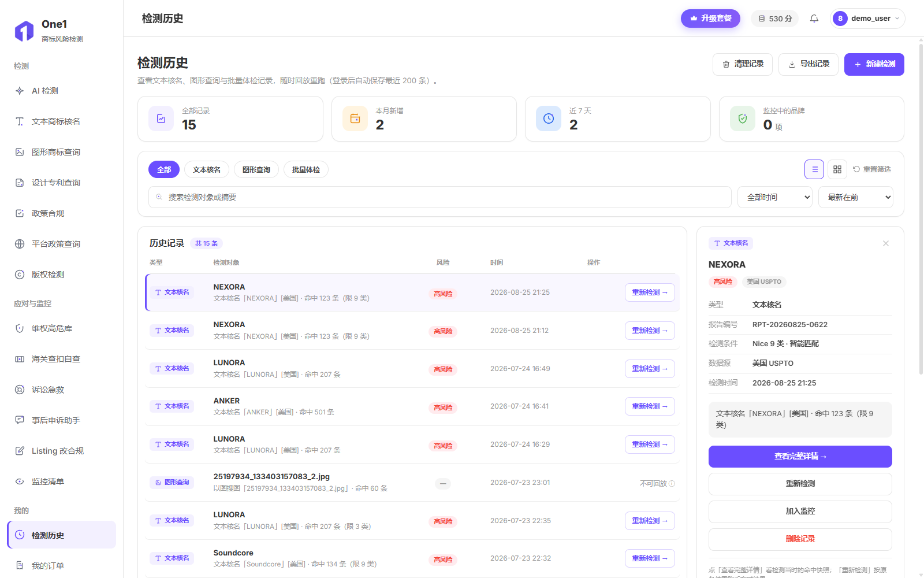Select the 全部 filter tab
The image size is (924, 578).
tap(164, 169)
